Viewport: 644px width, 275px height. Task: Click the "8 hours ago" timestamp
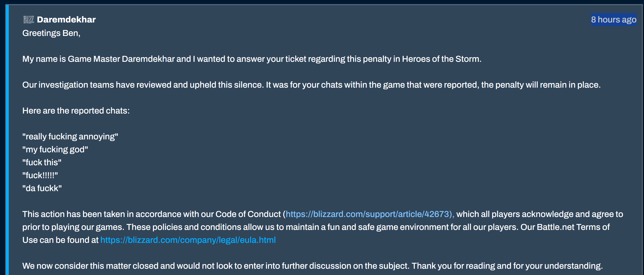click(613, 20)
